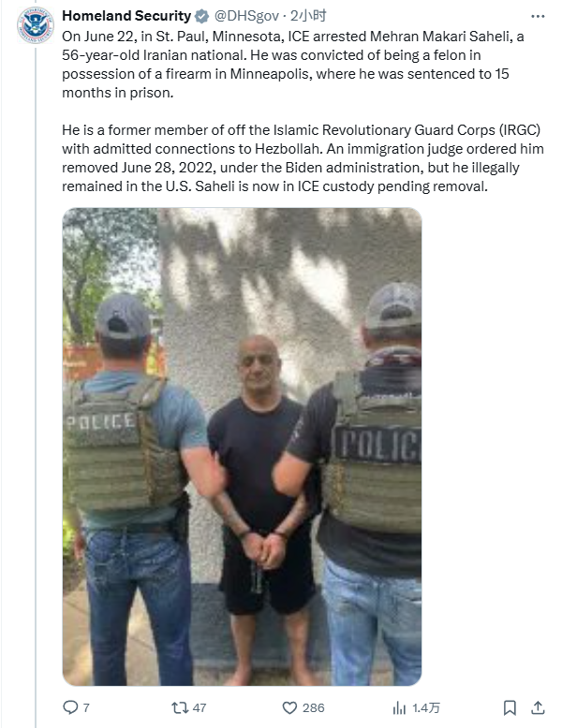Like the post with heart icon
Viewport: 562px width, 728px height.
pyautogui.click(x=289, y=707)
